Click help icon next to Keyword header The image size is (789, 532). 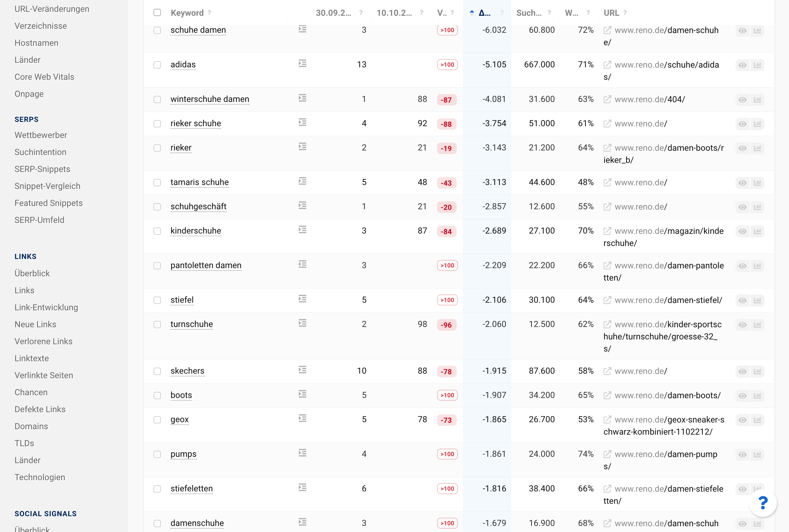(x=209, y=12)
